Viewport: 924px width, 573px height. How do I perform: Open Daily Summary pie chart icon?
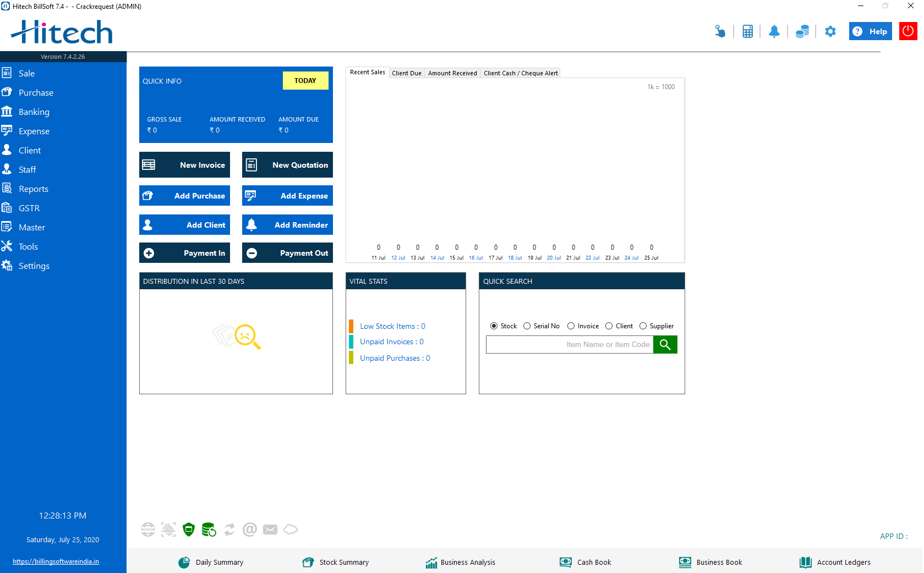click(184, 563)
